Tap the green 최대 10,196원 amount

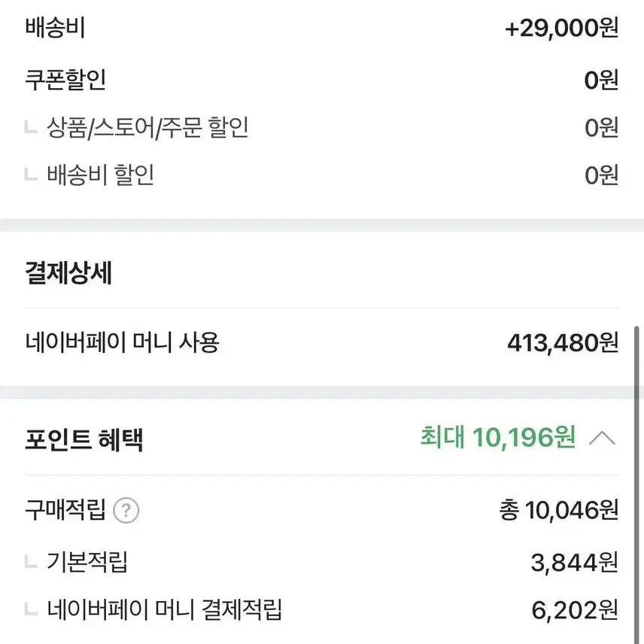click(497, 437)
